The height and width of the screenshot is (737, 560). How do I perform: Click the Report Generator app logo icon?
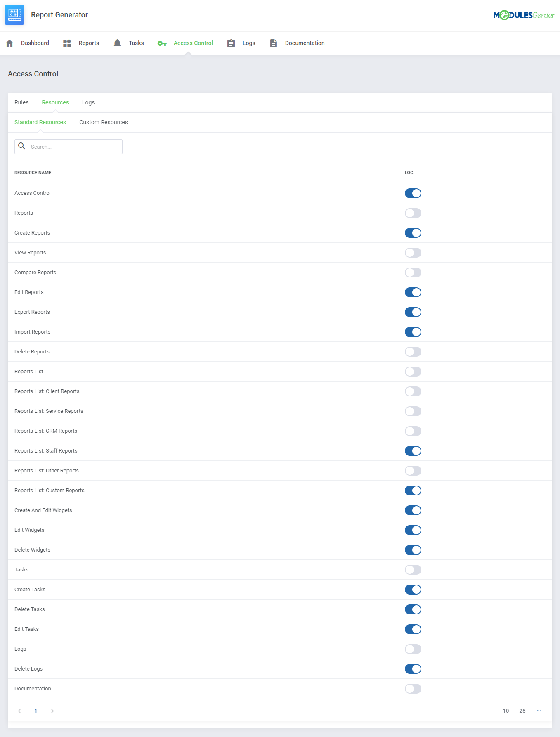coord(14,15)
